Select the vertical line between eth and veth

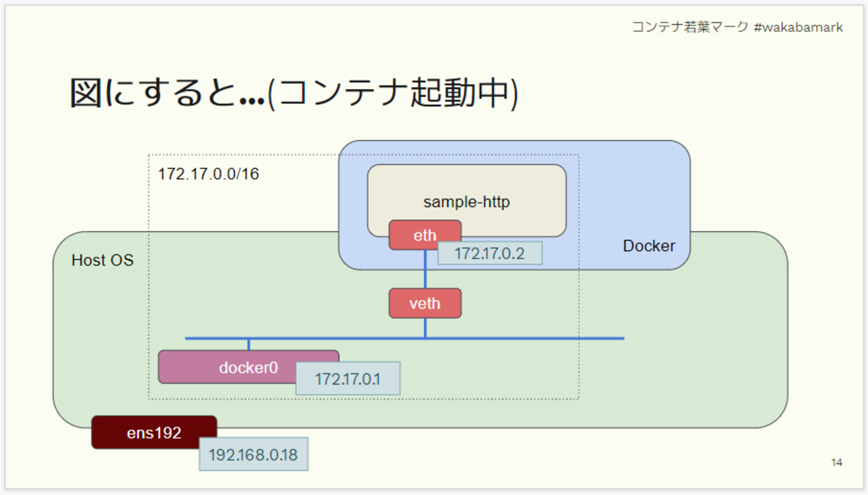pyautogui.click(x=425, y=269)
